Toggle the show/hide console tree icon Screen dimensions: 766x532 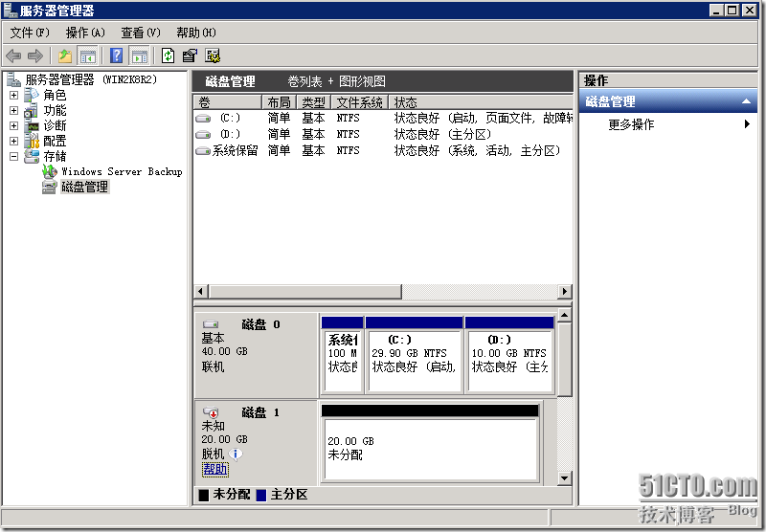[88, 55]
